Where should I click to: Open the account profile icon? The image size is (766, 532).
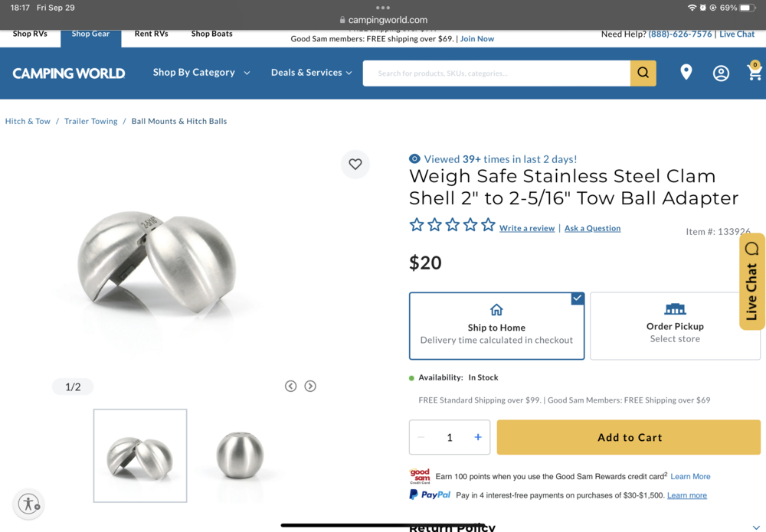[721, 73]
